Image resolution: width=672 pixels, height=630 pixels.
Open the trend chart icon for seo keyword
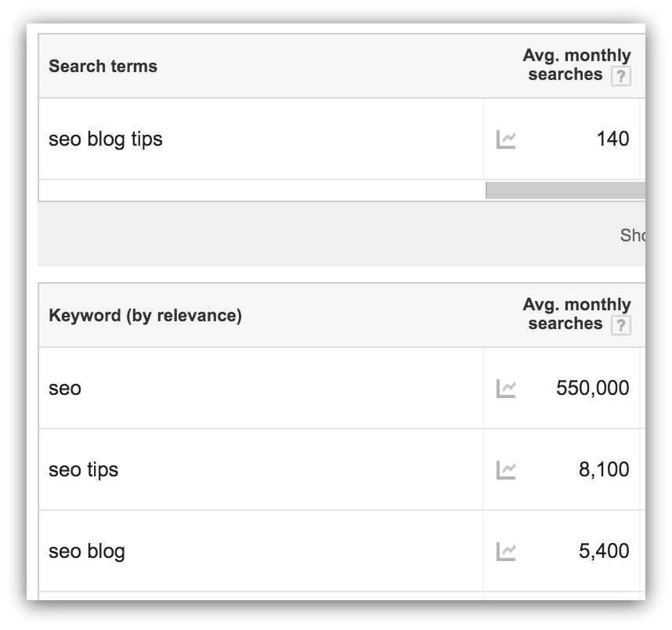click(506, 389)
